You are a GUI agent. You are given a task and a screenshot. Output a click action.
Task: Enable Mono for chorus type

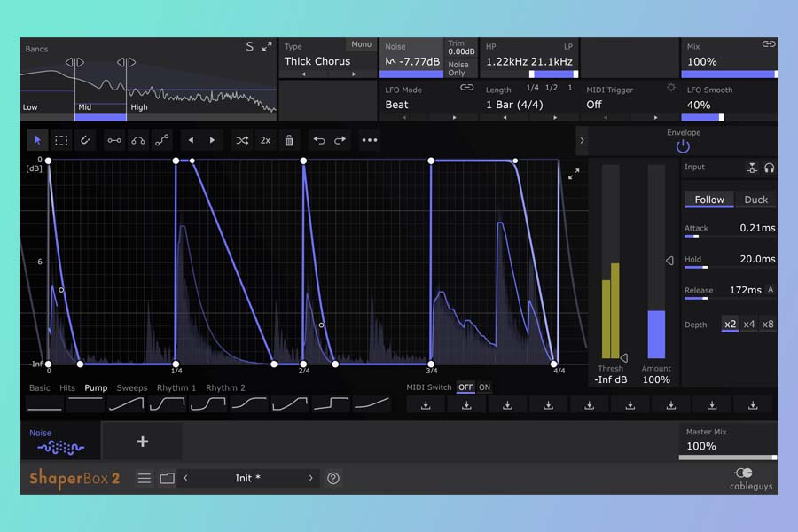coord(361,44)
